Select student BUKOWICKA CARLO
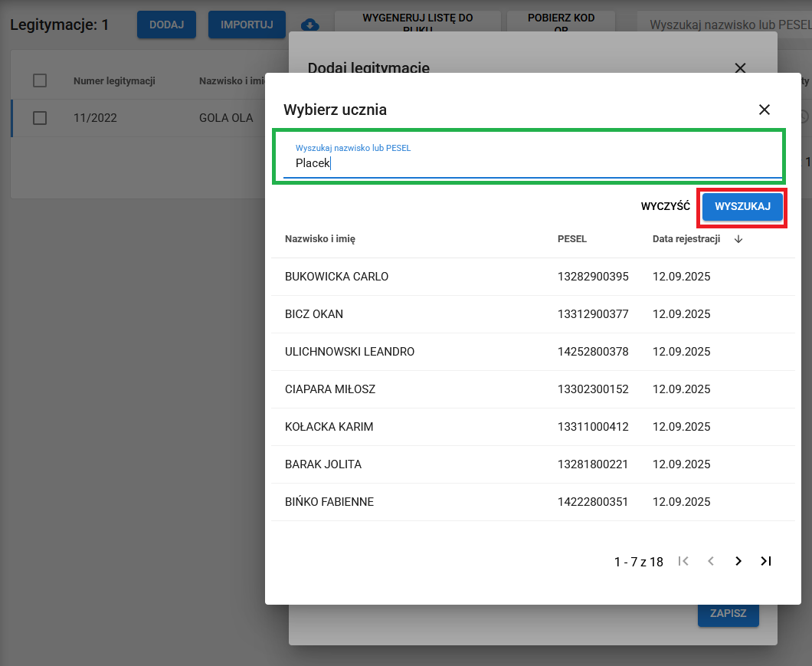Screen dimensions: 812x666 click(337, 277)
